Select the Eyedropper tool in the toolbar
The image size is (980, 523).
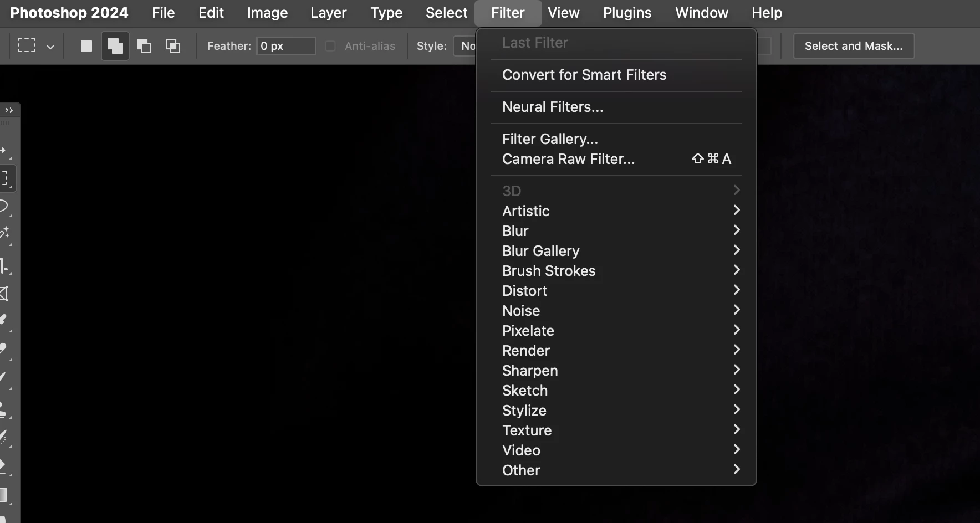(x=4, y=321)
